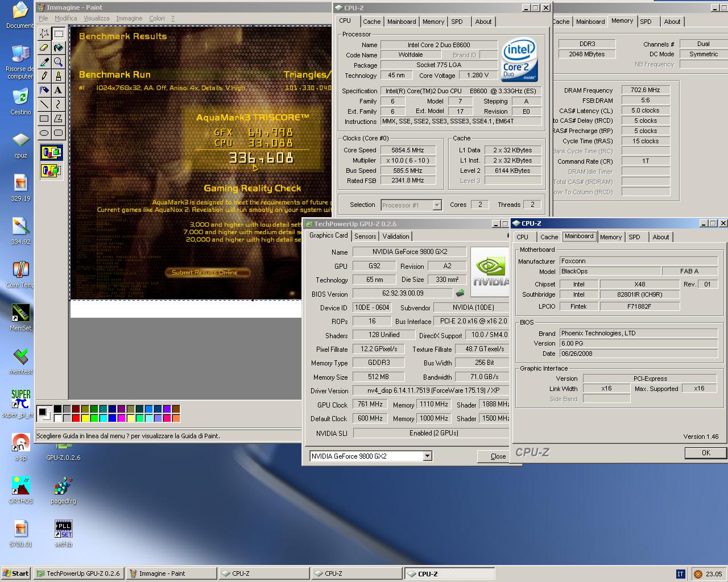Screen dimensions: 728x582
Task: Click the IT language indicator in the tray
Action: [680, 574]
